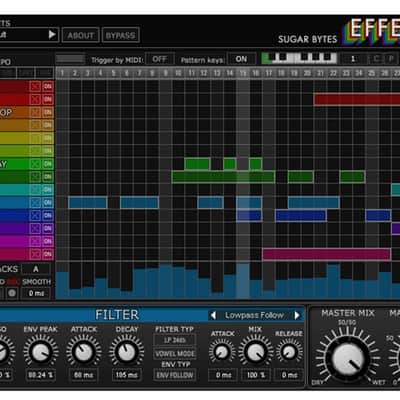
Task: Clear the top red effect track with X
Action: click(35, 87)
